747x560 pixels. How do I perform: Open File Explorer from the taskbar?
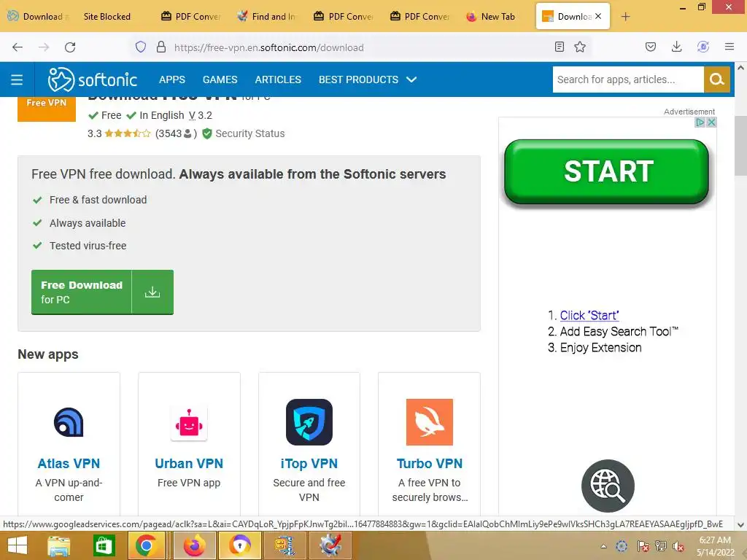[x=58, y=545]
